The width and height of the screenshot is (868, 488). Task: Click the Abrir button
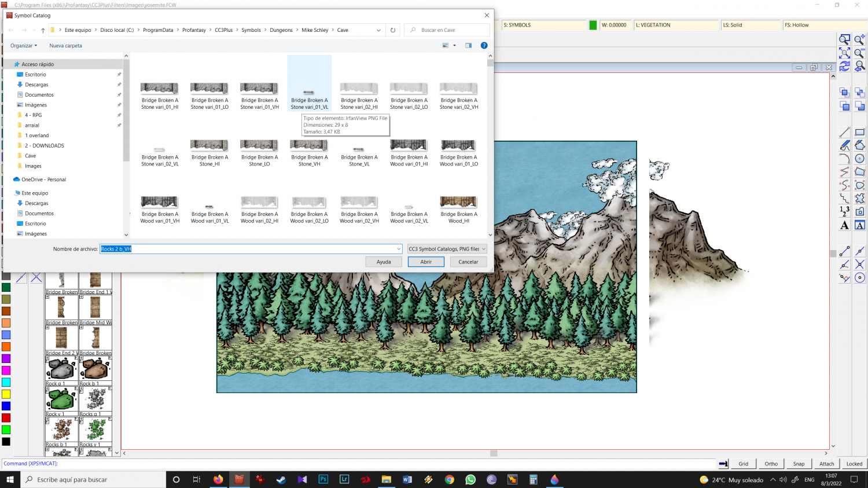(x=426, y=262)
